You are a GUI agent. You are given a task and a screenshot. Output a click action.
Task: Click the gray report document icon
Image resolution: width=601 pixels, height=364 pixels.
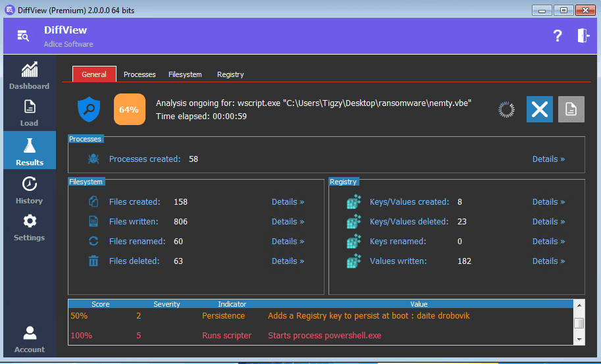pyautogui.click(x=571, y=109)
